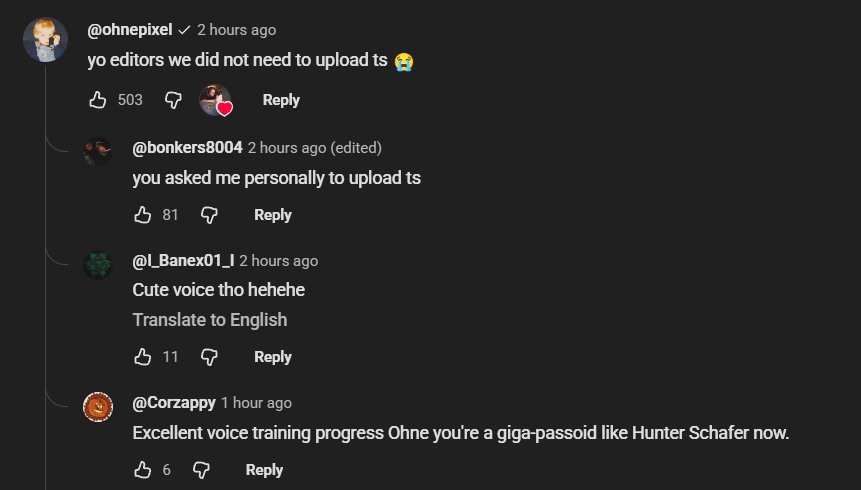
Task: Reply to the @ohnepixel comment
Action: tap(281, 100)
